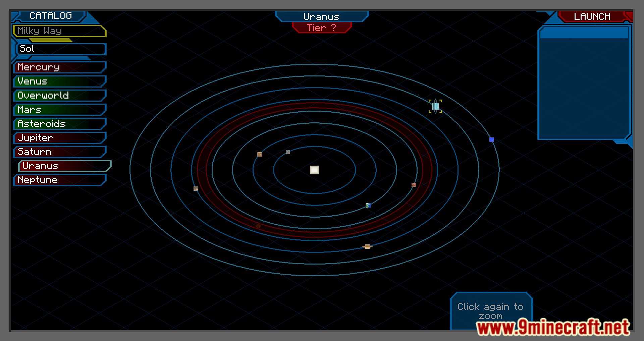Select the gray Mercury planet icon on the map
The image size is (644, 341).
[x=288, y=152]
